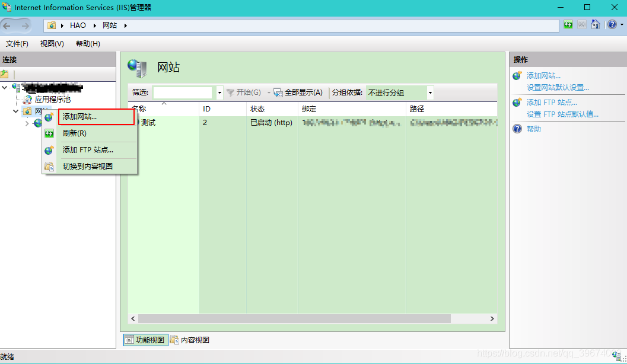The height and width of the screenshot is (364, 627).
Task: Click the FTP globe icon in context menu
Action: (49, 150)
